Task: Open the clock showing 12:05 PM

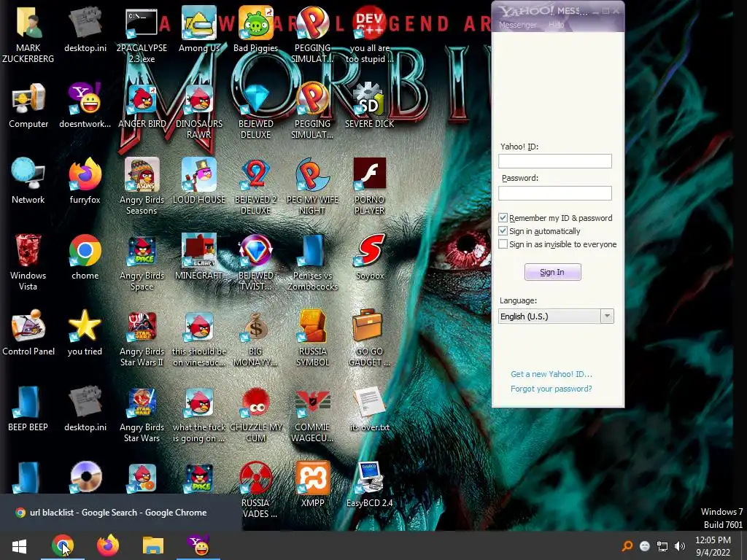Action: pyautogui.click(x=713, y=546)
